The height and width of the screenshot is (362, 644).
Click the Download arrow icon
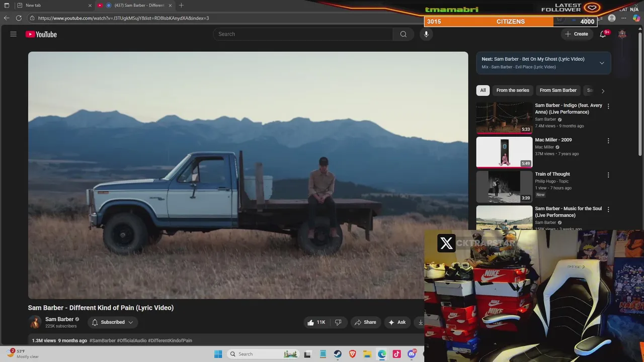tap(421, 322)
